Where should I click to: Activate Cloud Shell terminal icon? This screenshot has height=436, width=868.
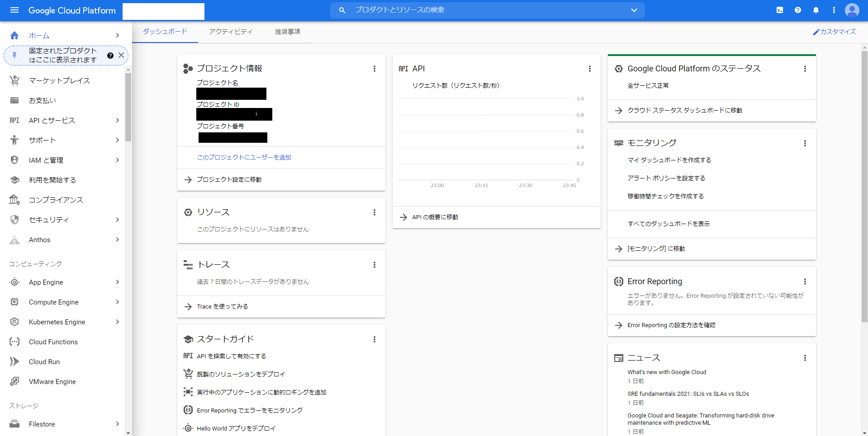point(780,10)
